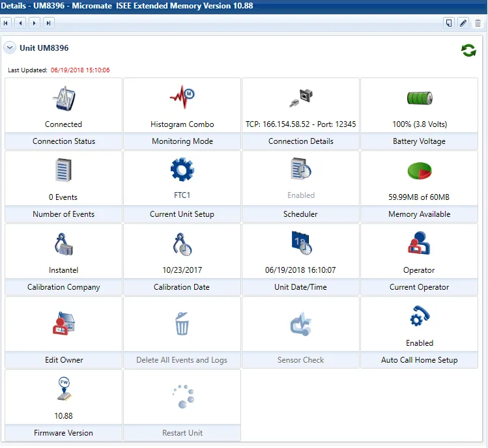This screenshot has width=488, height=448.
Task: Click the Unit Date/Time calendar icon
Action: (301, 243)
